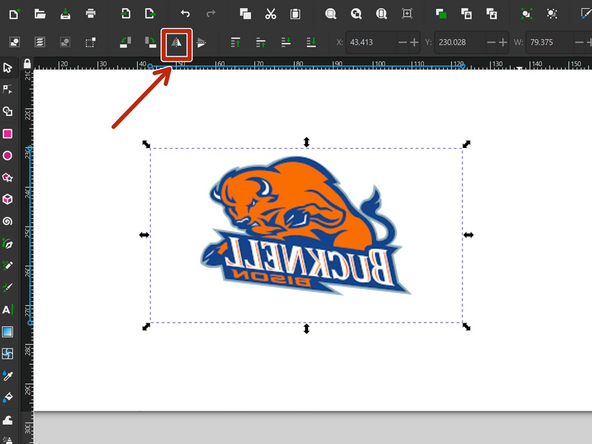592x444 pixels.
Task: Decrease the W value with minus
Action: [579, 42]
